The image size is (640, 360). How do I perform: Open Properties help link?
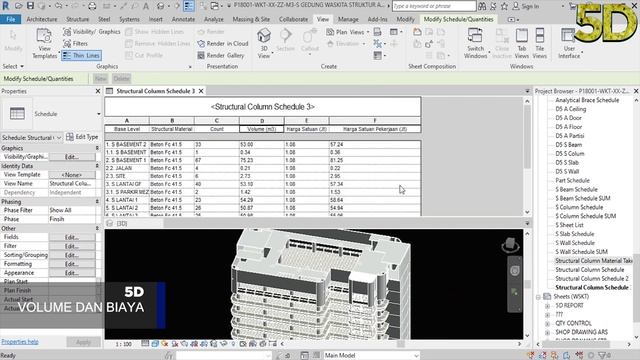[20, 342]
